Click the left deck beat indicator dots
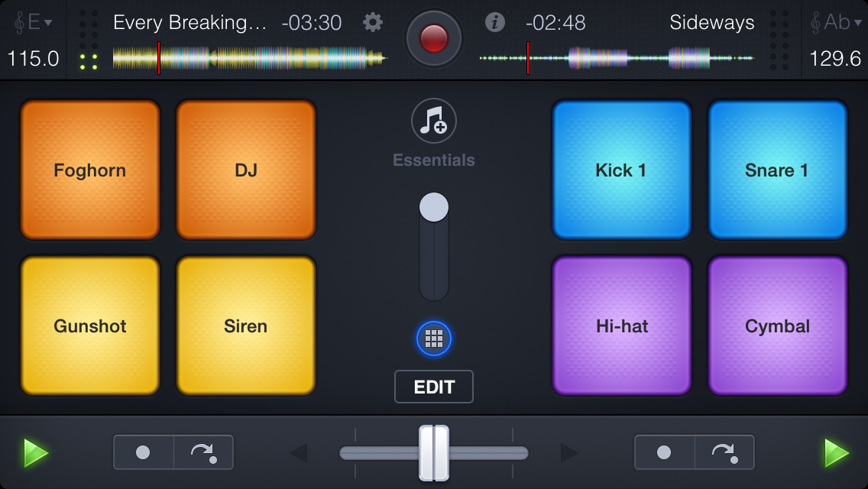 tap(89, 40)
